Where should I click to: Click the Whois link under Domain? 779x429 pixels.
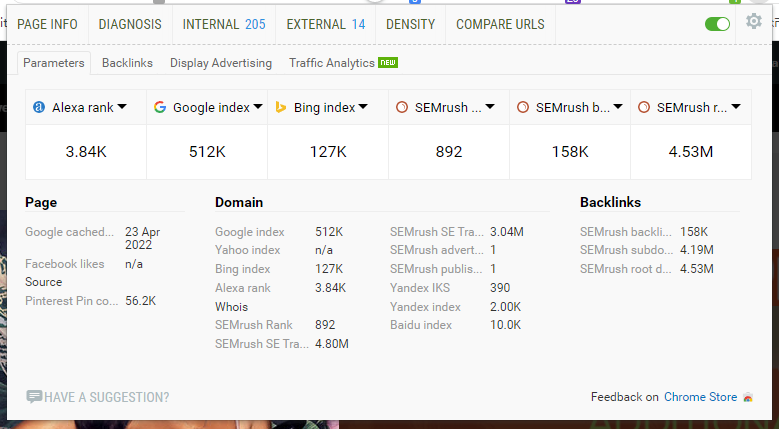231,307
